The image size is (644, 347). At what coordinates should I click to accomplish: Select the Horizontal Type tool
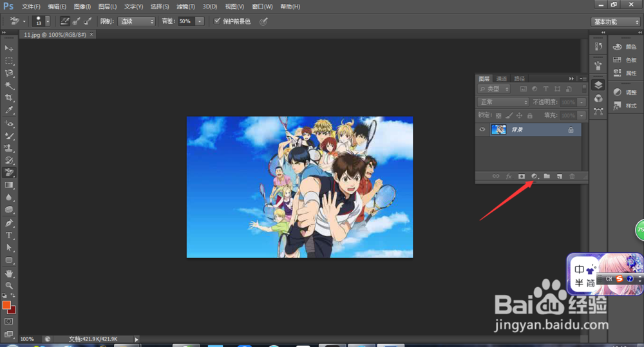coord(8,235)
